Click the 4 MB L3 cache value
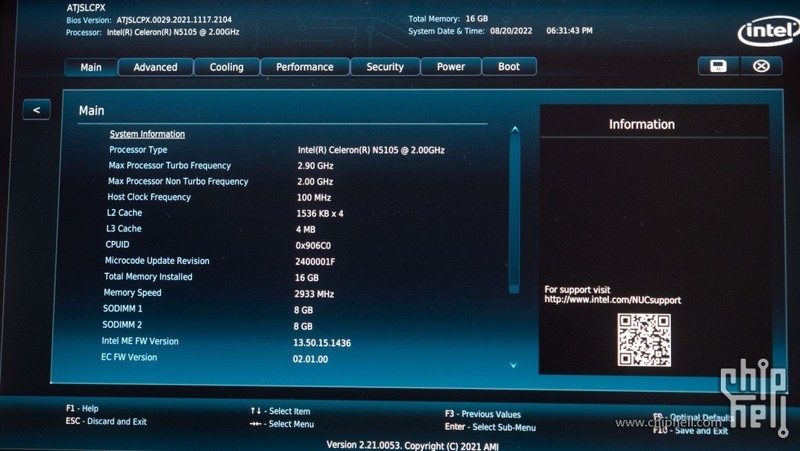Screen dimensions: 800x451 306,230
